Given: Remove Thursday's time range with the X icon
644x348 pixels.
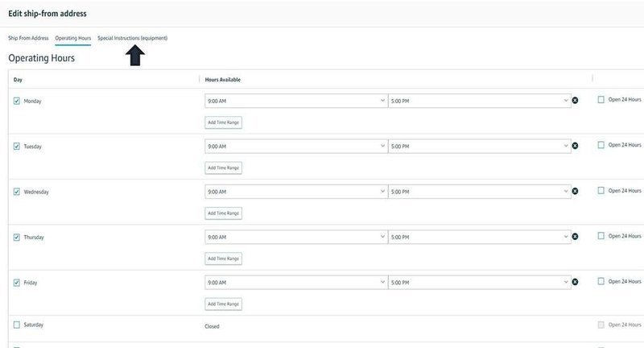Looking at the screenshot, I should [x=575, y=237].
